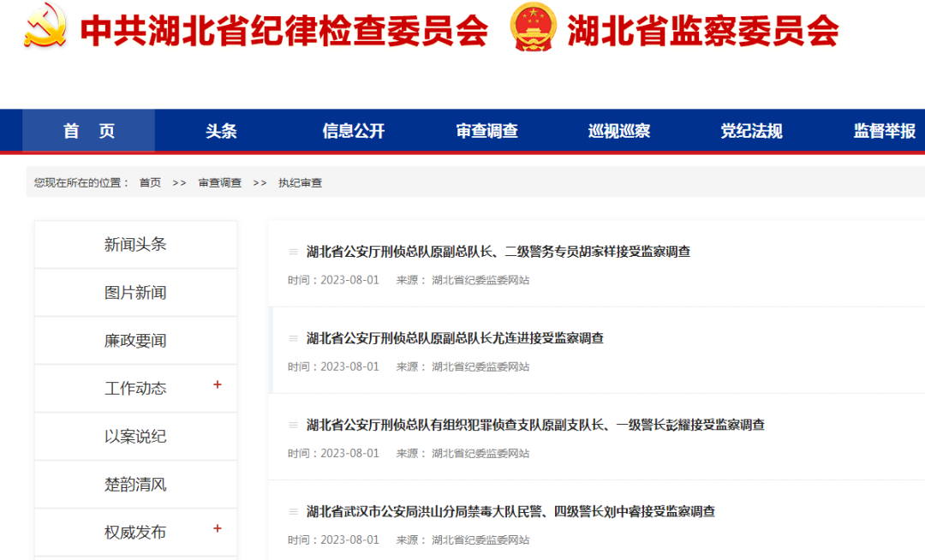Click the 中共湖北省纪律检查委员会 title text
Viewport: 925px width, 560px height.
pyautogui.click(x=283, y=29)
